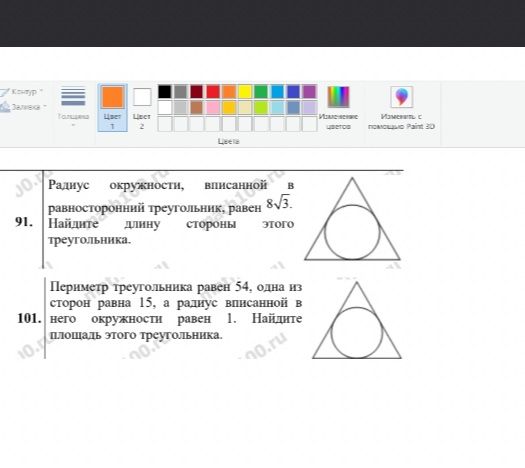The height and width of the screenshot is (468, 525).
Task: Pick the red color swatch
Action: (213, 92)
